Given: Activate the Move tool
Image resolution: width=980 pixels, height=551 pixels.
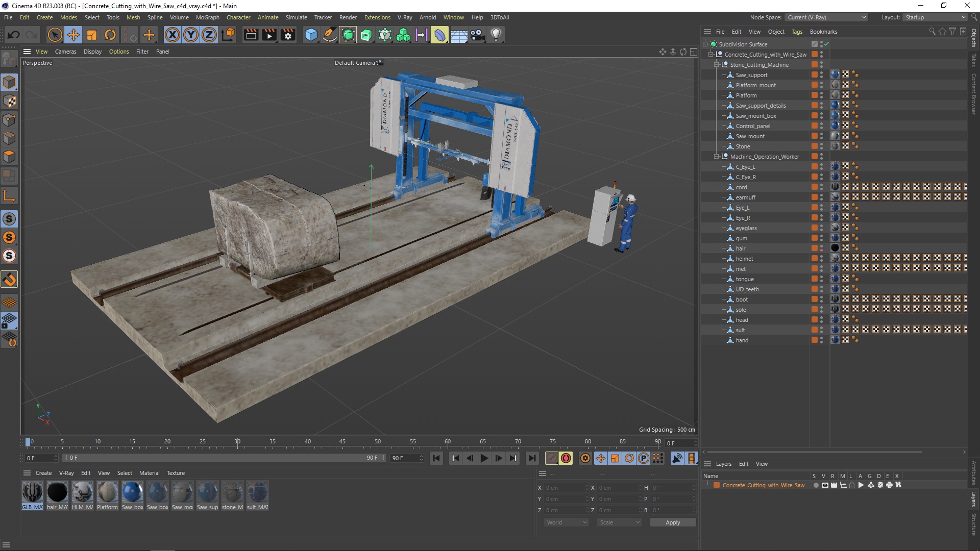Looking at the screenshot, I should [73, 35].
